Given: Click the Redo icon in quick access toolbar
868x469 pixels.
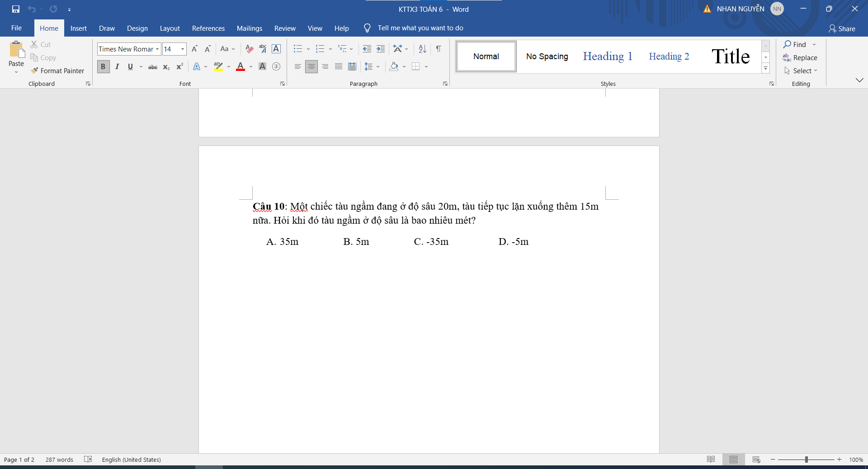Looking at the screenshot, I should (53, 9).
